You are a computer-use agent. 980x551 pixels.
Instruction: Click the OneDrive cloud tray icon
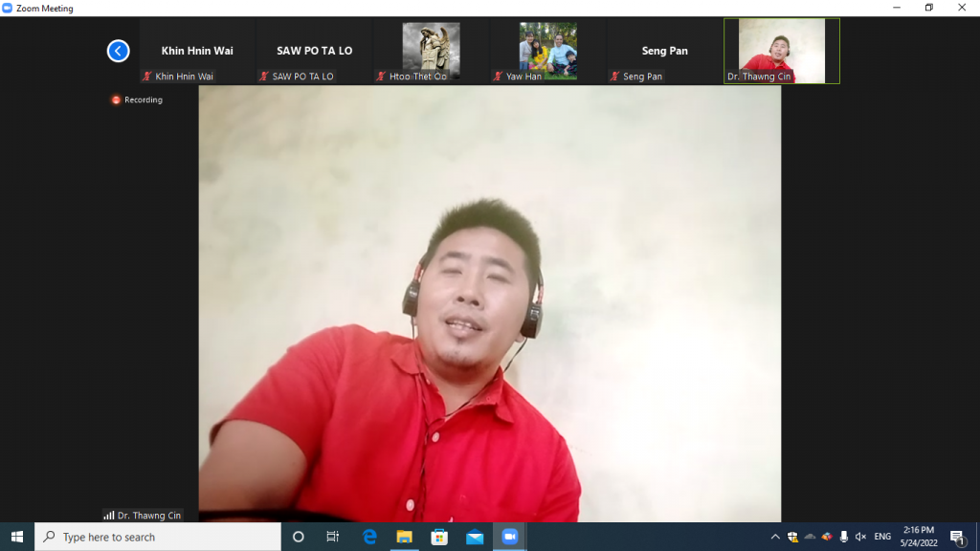click(x=810, y=537)
